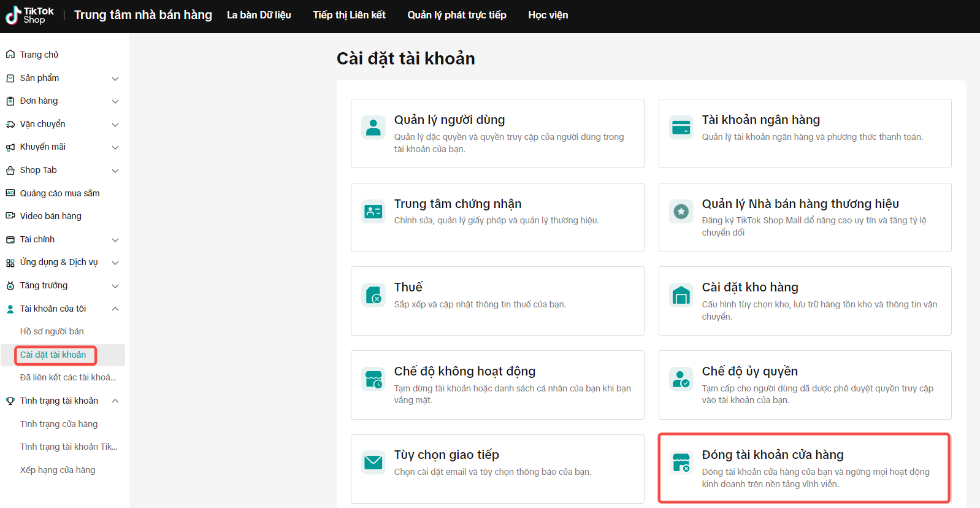Click the Chế độ không hoạt động store icon
The height and width of the screenshot is (508, 980).
[373, 379]
